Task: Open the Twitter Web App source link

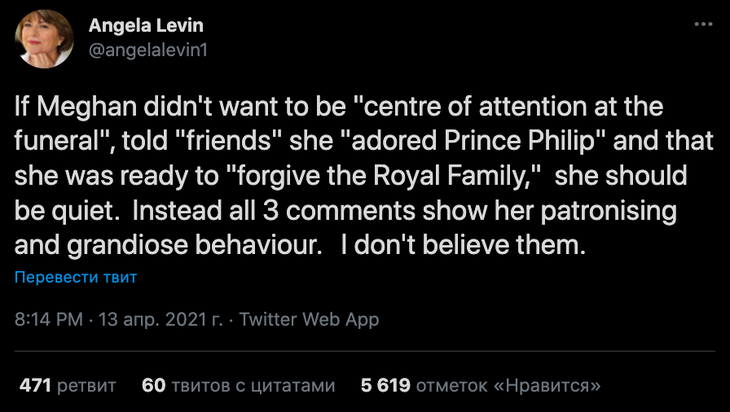Action: 310,321
